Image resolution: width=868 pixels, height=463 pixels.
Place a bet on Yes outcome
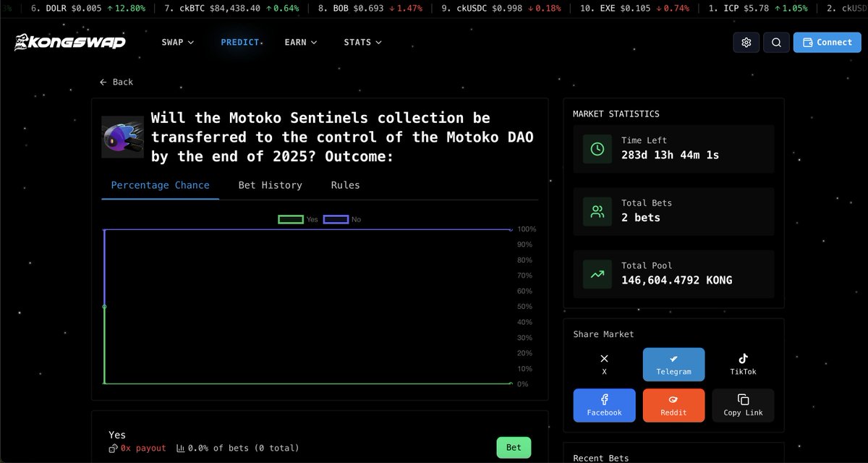click(514, 447)
